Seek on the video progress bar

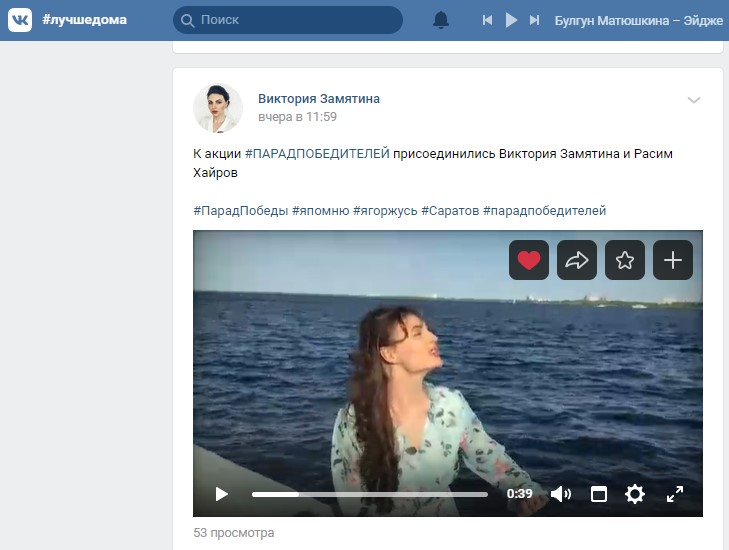[x=370, y=494]
